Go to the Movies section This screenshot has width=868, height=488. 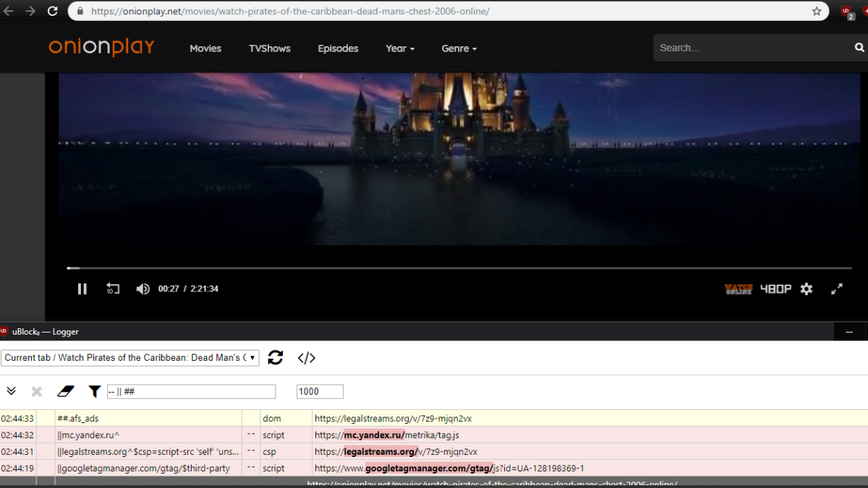[205, 48]
